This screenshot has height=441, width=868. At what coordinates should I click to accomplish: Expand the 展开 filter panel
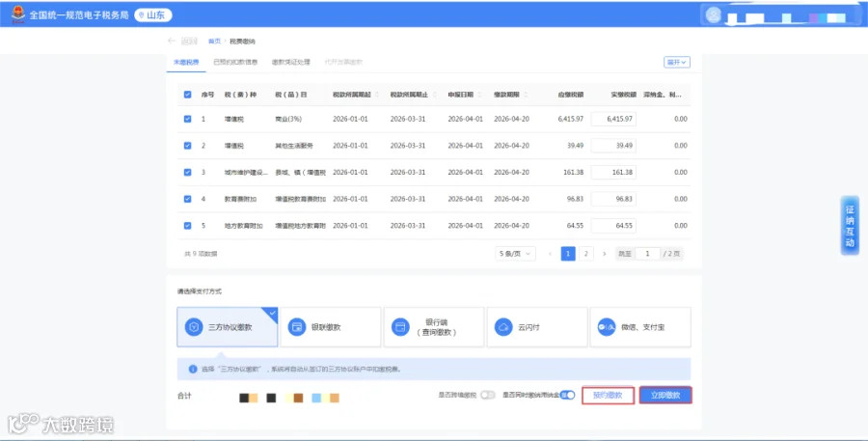click(676, 62)
